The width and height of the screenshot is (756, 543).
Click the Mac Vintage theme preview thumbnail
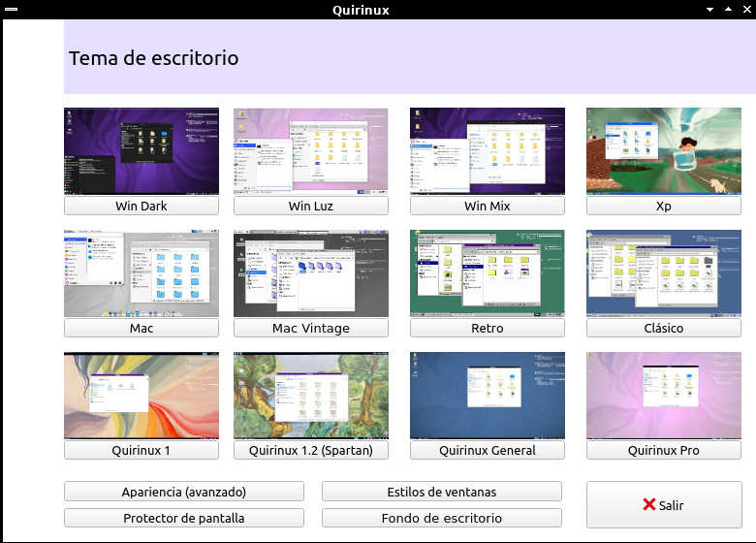[311, 273]
